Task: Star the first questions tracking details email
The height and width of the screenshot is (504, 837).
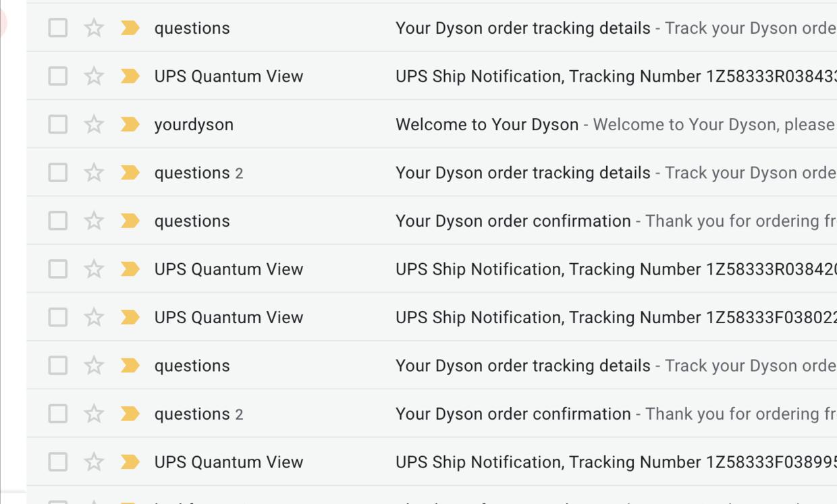Action: 94,28
